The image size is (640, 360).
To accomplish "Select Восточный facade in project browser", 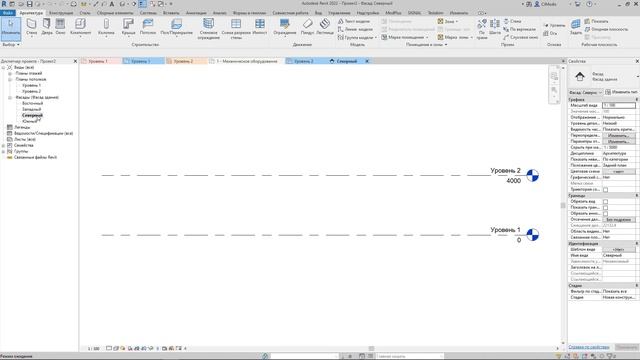I will coord(32,104).
